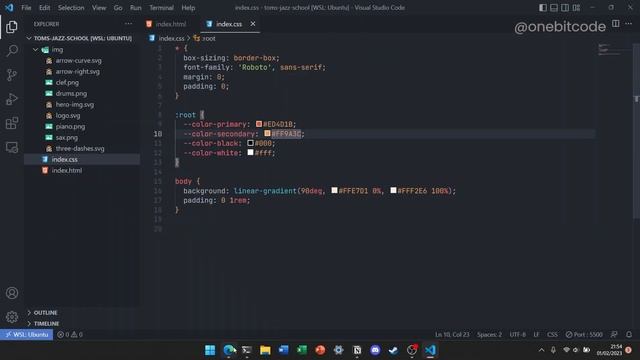Open Run and Debug view
This screenshot has height=360, width=640.
(x=12, y=99)
